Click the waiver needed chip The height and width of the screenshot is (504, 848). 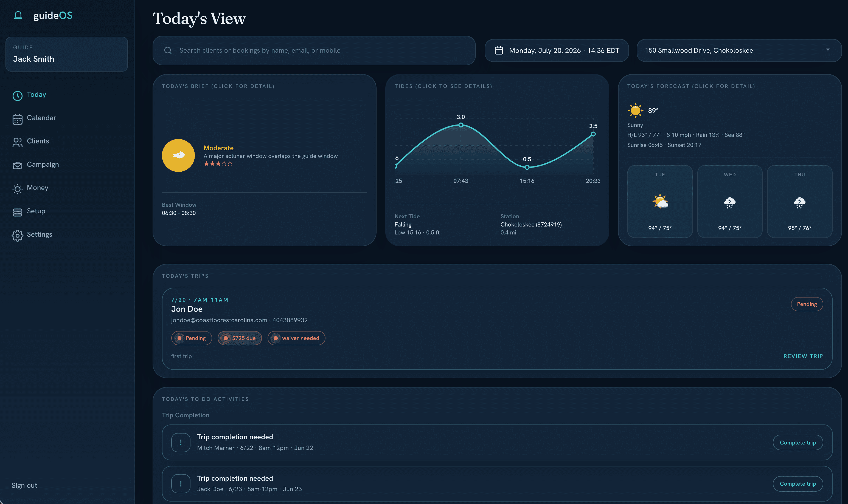click(296, 338)
